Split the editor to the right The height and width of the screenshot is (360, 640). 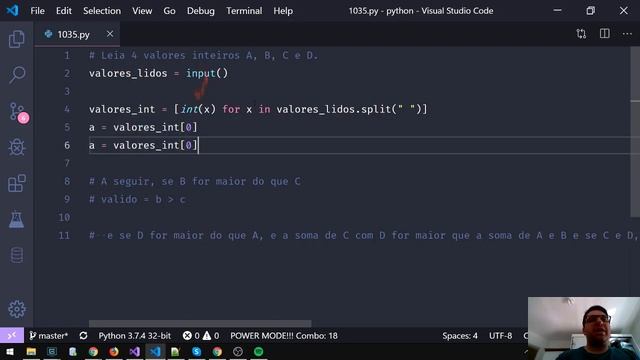coord(604,33)
